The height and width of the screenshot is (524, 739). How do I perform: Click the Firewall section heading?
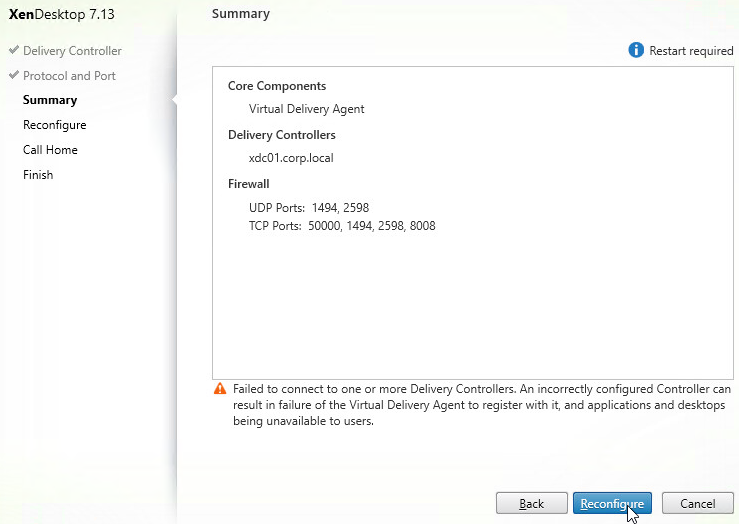pos(248,184)
